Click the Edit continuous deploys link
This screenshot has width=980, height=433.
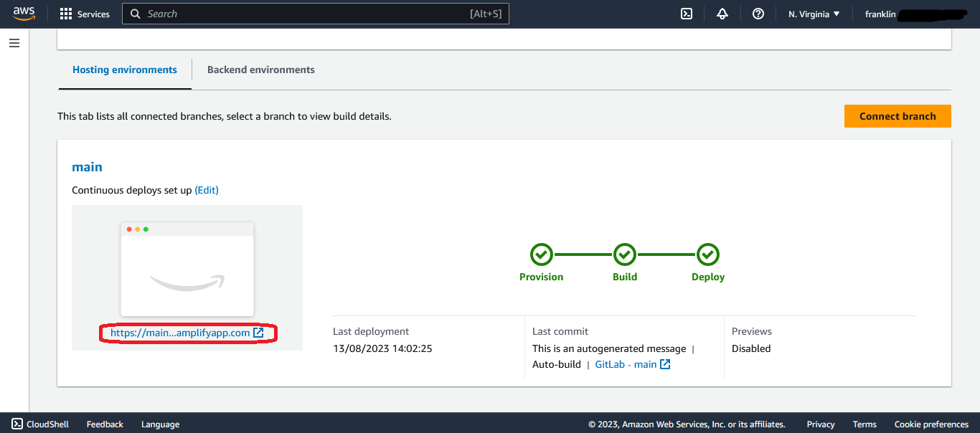[x=207, y=190]
